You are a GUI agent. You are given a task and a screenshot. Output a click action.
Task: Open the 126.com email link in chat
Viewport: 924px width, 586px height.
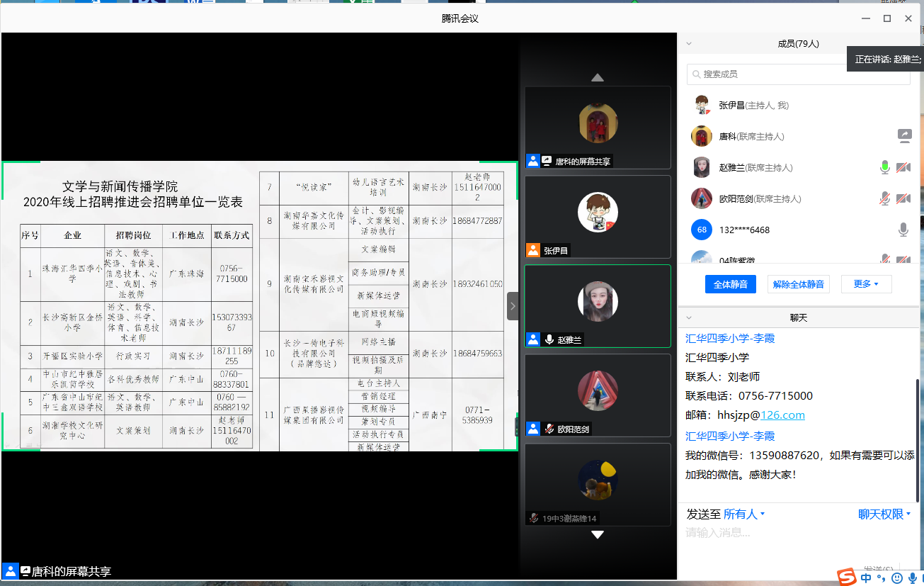[782, 415]
